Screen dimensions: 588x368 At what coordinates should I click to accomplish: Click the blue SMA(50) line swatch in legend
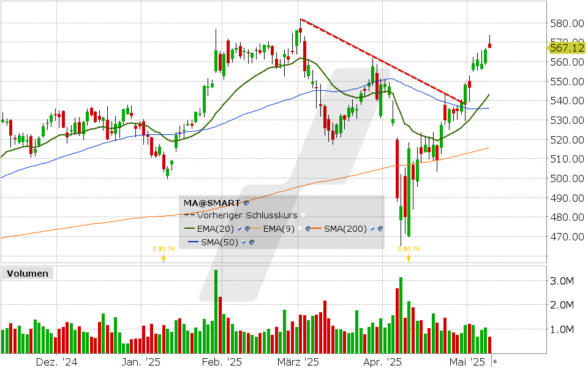193,243
